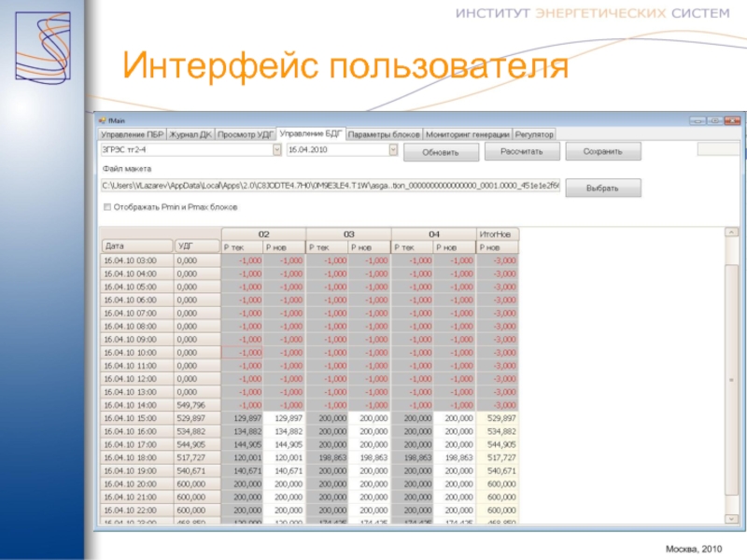Expand the ЗГРЭС тг2-4 dropdown
Image resolution: width=747 pixels, height=560 pixels.
(276, 150)
